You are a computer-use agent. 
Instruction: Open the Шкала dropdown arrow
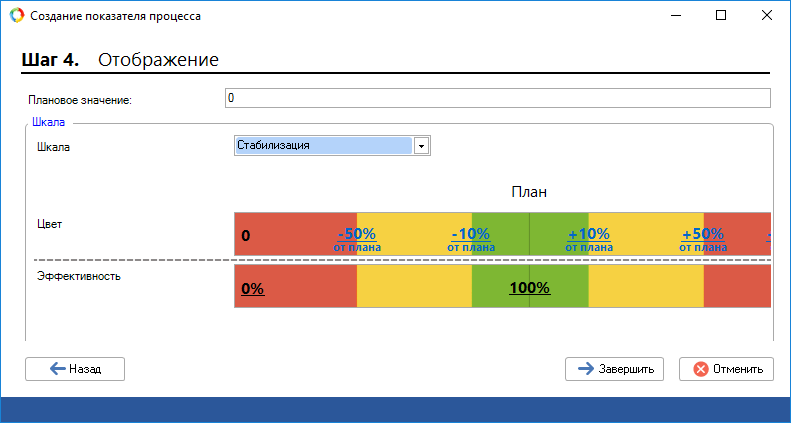click(x=421, y=146)
